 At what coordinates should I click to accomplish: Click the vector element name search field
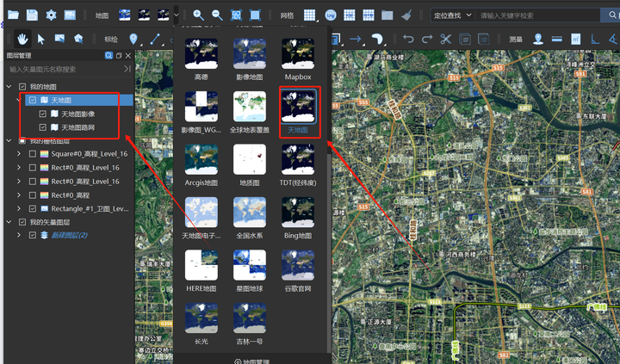tap(65, 69)
